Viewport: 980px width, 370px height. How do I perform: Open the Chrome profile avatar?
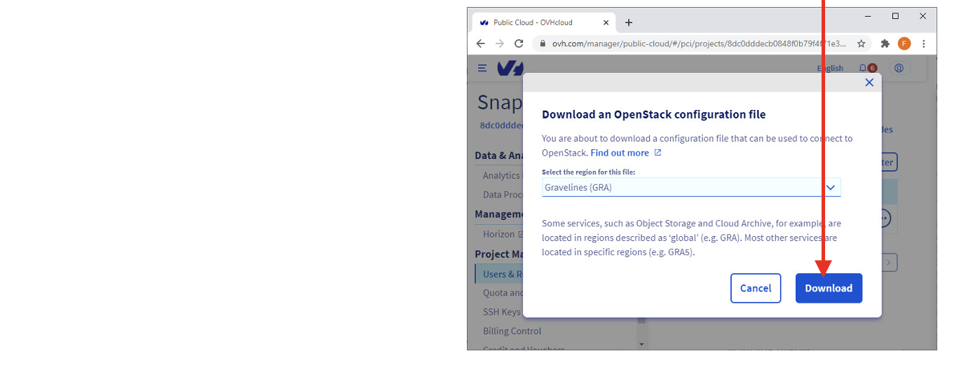[904, 43]
